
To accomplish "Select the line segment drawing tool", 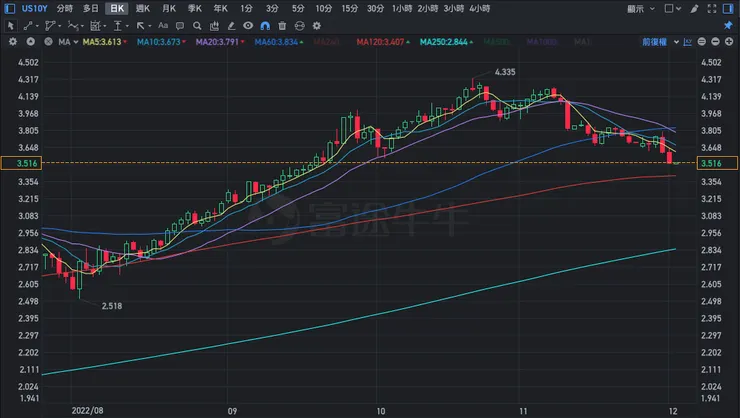I will click(x=28, y=26).
